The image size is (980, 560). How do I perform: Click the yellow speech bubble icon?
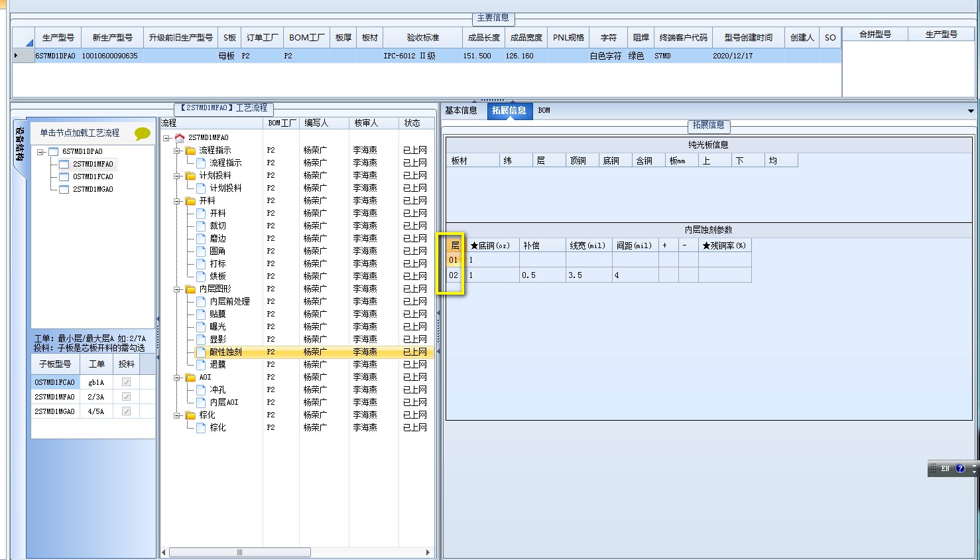click(142, 133)
